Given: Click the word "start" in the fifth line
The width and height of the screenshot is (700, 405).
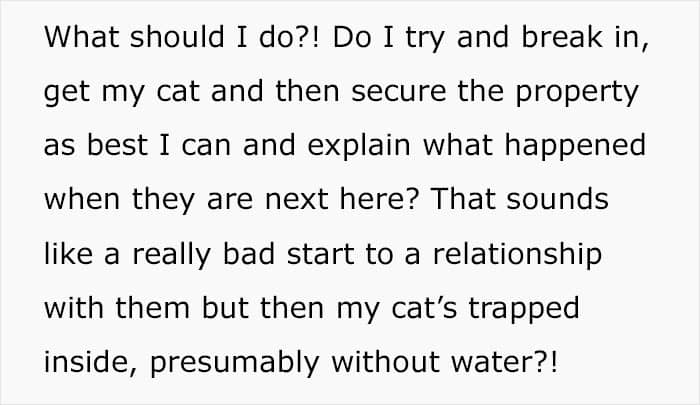Looking at the screenshot, I should point(320,254).
